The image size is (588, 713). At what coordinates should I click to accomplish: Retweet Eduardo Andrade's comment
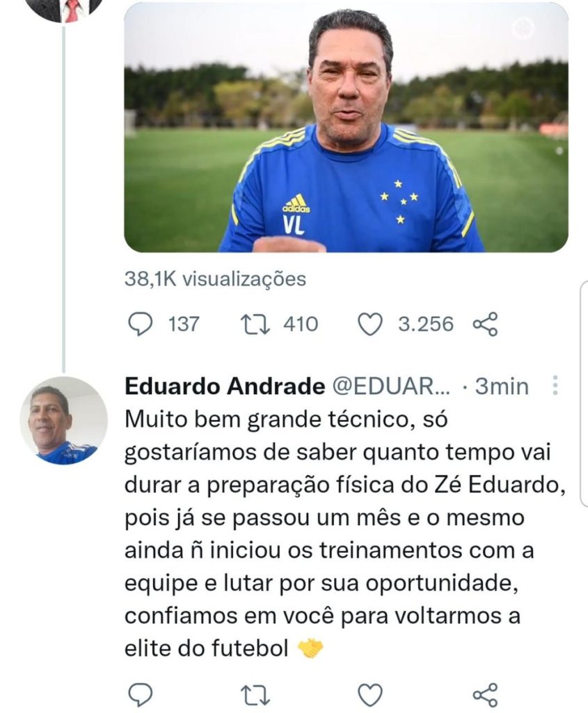tap(255, 694)
